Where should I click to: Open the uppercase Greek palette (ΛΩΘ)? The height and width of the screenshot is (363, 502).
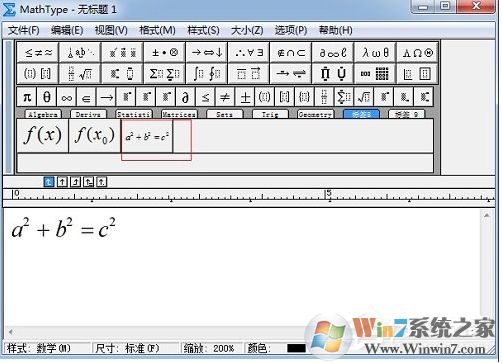(417, 53)
